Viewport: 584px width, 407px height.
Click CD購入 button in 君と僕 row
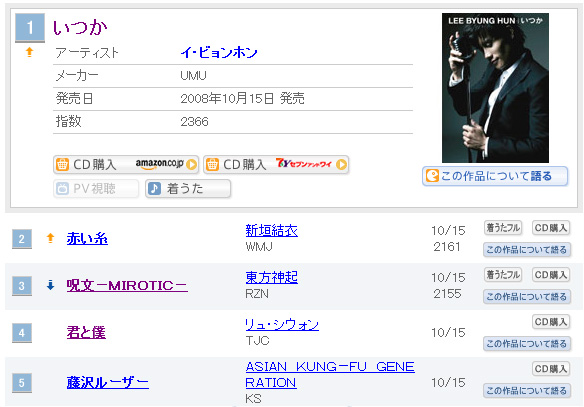[551, 322]
